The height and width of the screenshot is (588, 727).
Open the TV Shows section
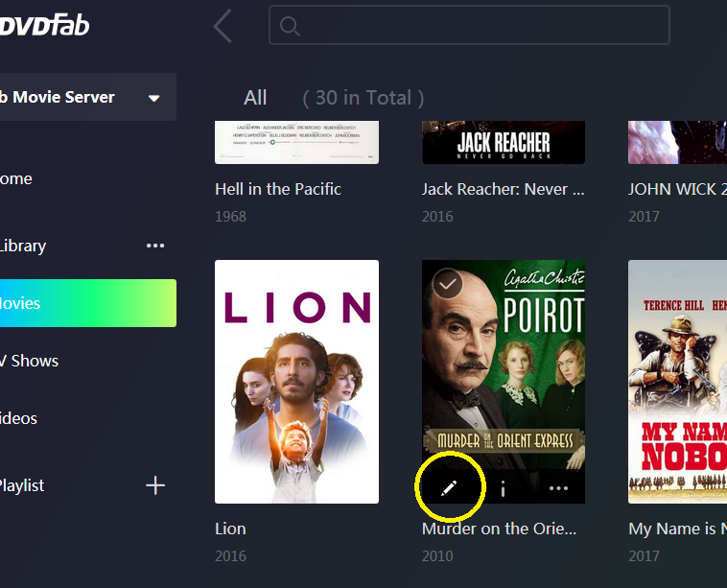[x=29, y=361]
